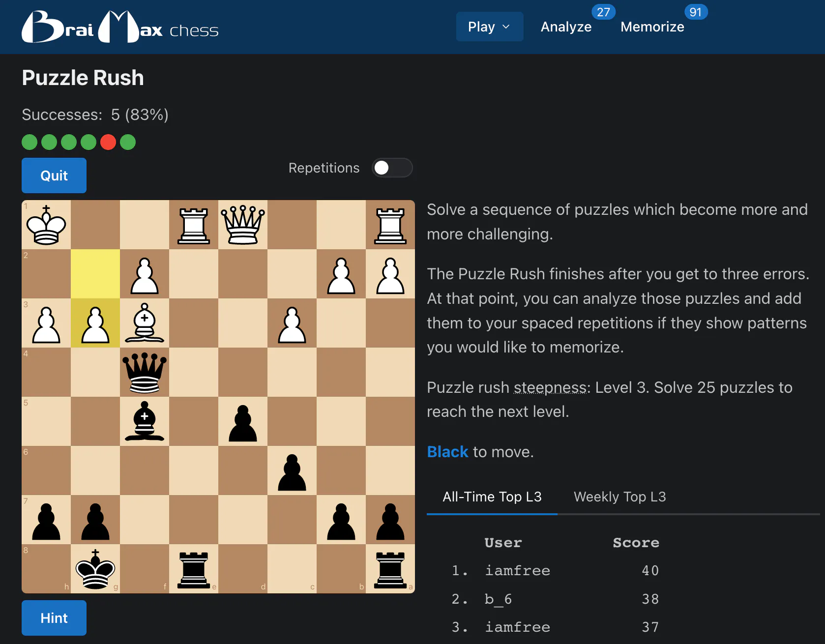Click the empty f8 square

tap(145, 569)
